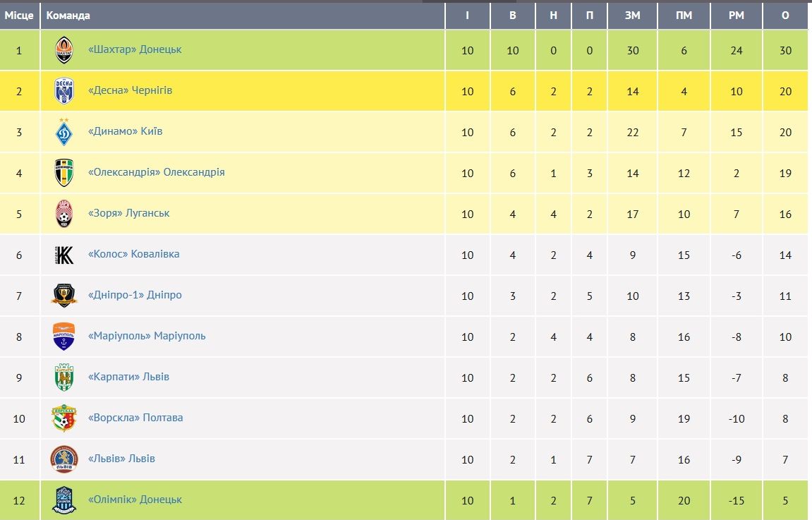
Task: Click the Mariupol club emblem
Action: (64, 336)
